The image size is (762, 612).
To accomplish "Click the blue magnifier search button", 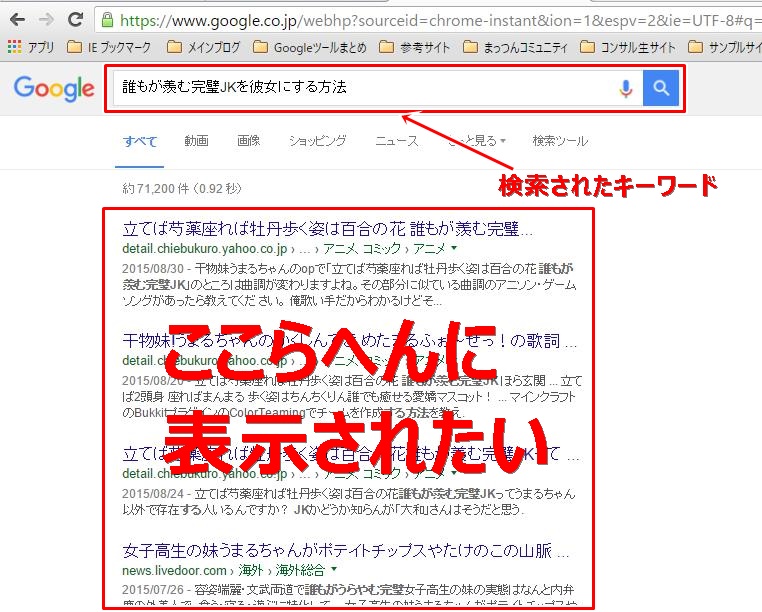I will pos(660,88).
